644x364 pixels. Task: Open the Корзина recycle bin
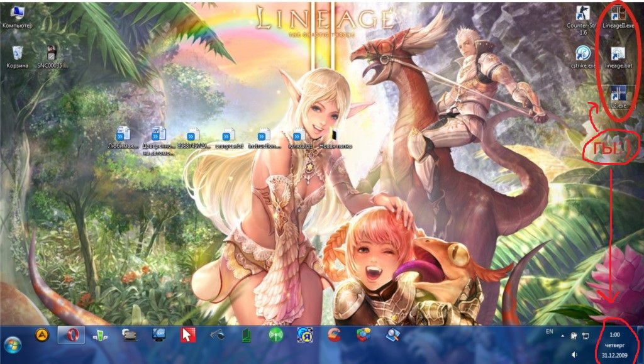coord(17,57)
